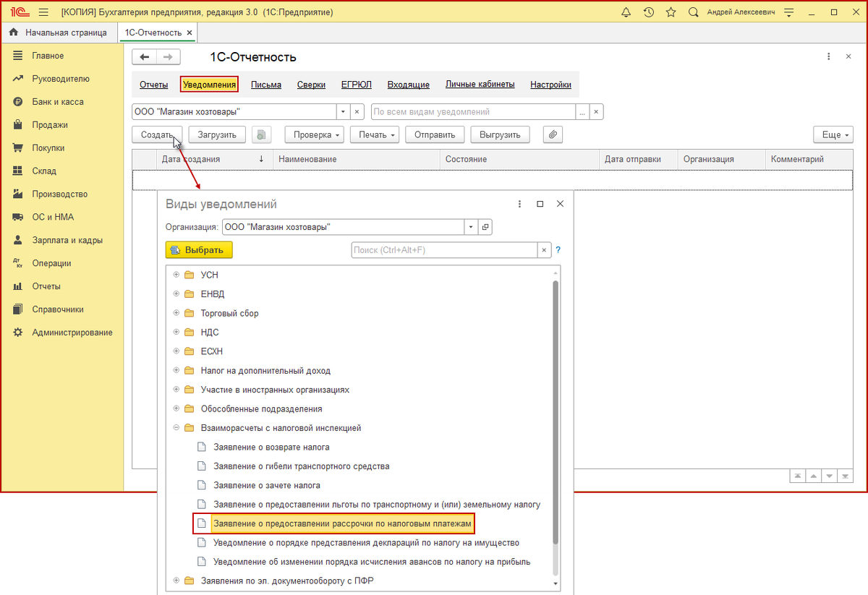Click the yellow Выбрать button
Image resolution: width=868 pixels, height=595 pixels.
coord(199,250)
